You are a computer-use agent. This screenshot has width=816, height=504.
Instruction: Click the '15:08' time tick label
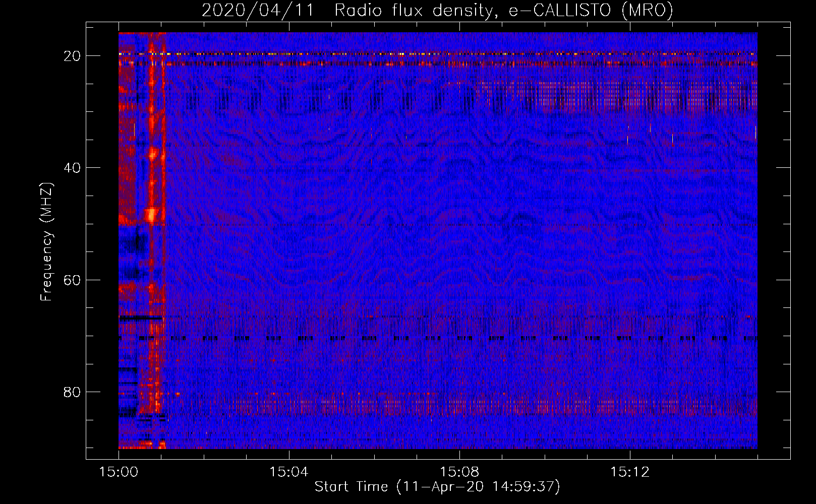[x=459, y=472]
